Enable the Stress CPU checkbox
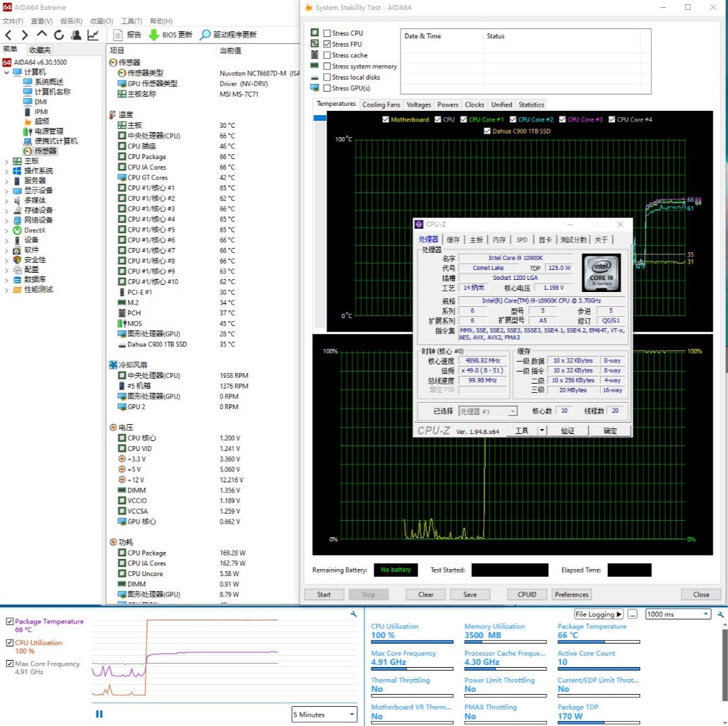Viewport: 728px width, 726px height. 327,33
